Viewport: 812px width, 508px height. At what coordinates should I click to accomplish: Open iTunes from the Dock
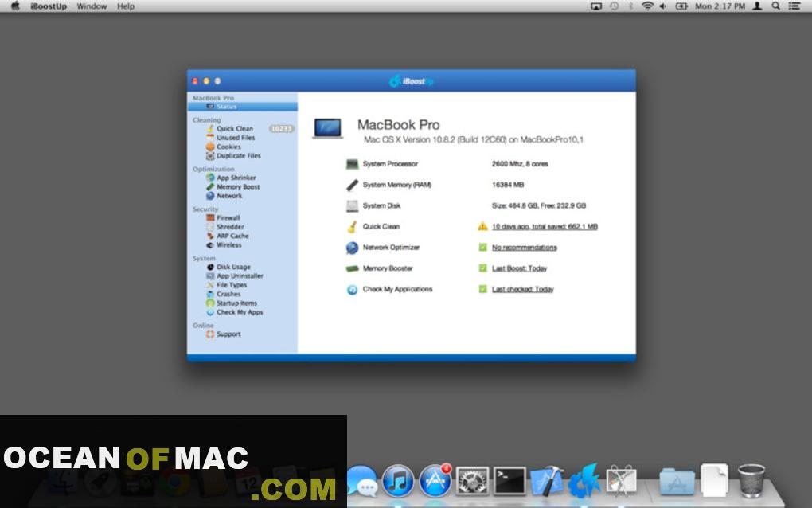tap(398, 481)
